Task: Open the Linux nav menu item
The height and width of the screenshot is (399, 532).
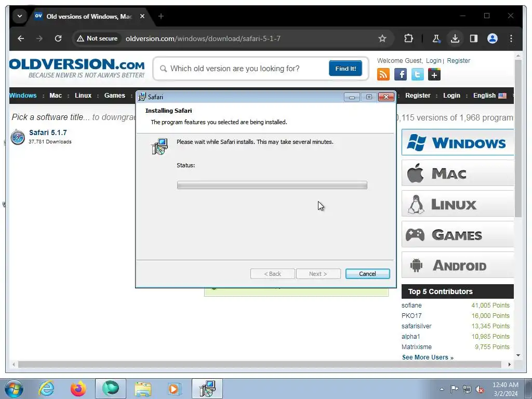Action: pos(83,96)
